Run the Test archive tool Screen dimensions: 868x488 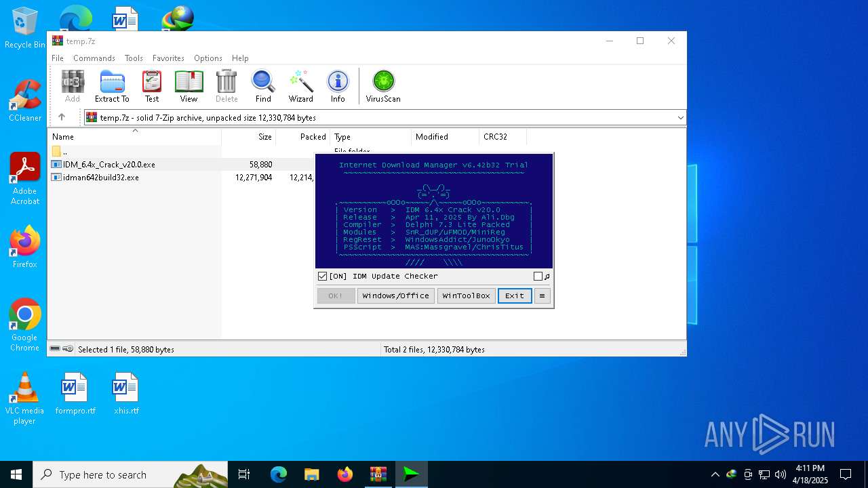152,86
